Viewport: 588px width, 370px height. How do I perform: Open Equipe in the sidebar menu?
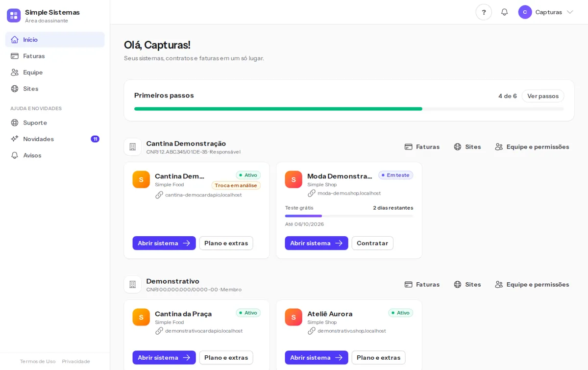point(55,72)
